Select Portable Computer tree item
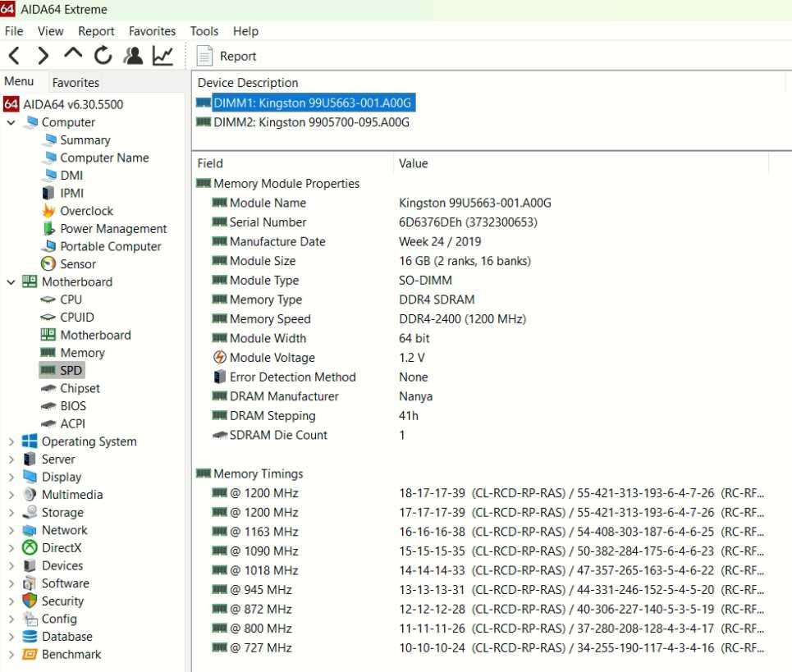This screenshot has width=792, height=672. pos(111,246)
